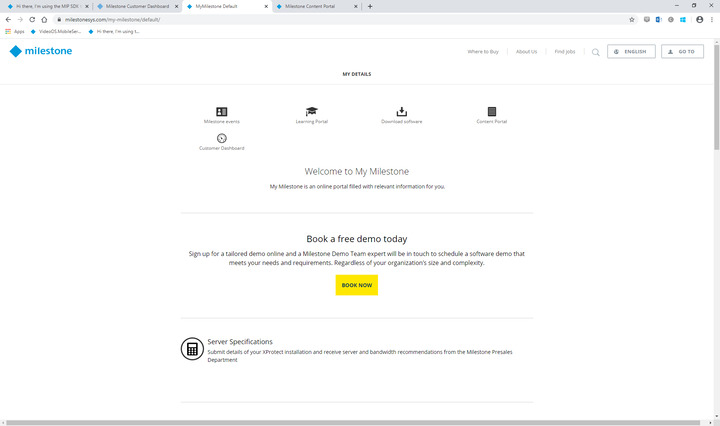Viewport: 720px width, 426px height.
Task: Open the Chrome three-dot menu
Action: coord(712,19)
